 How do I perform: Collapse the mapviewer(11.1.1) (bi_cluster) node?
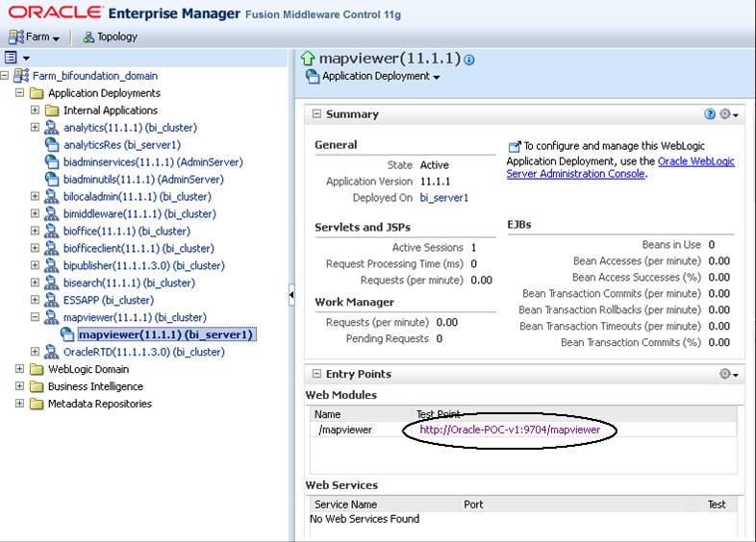[x=35, y=317]
